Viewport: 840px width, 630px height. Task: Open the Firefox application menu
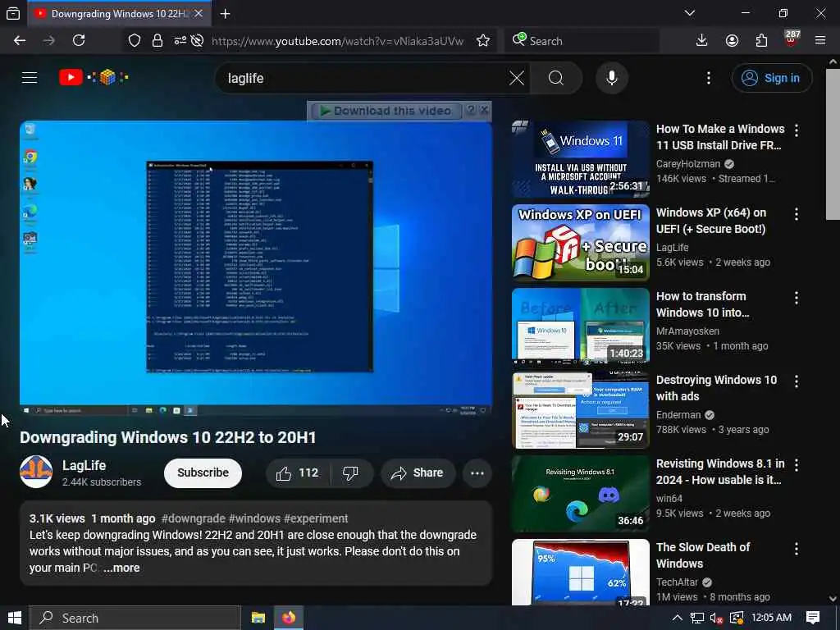[x=820, y=41]
